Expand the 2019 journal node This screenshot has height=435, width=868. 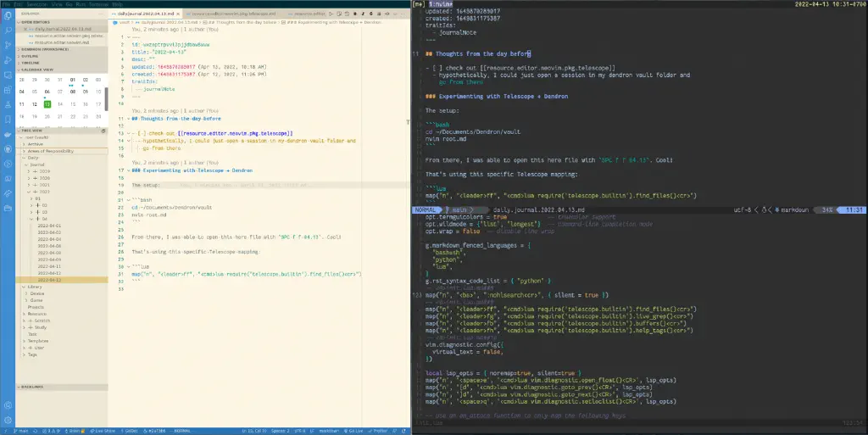click(29, 171)
